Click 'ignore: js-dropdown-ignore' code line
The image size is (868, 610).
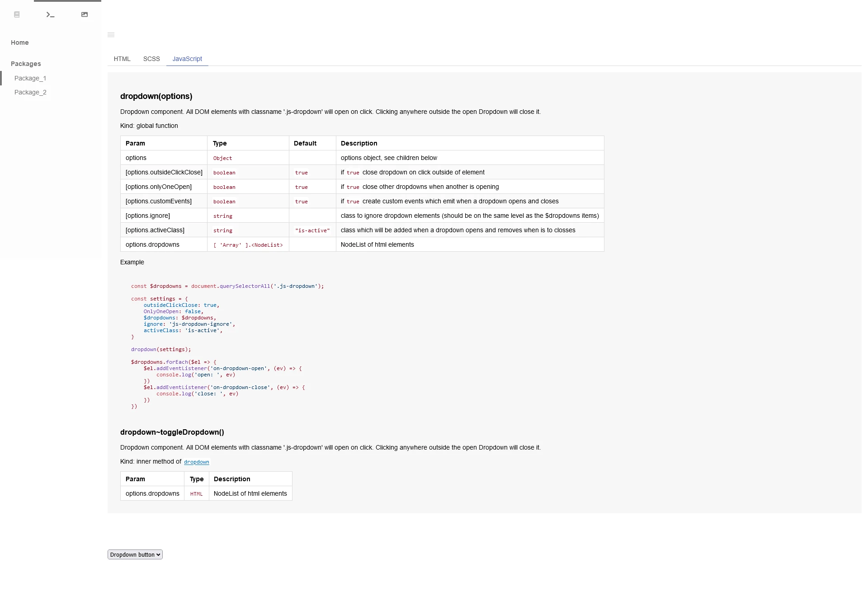[x=189, y=324]
